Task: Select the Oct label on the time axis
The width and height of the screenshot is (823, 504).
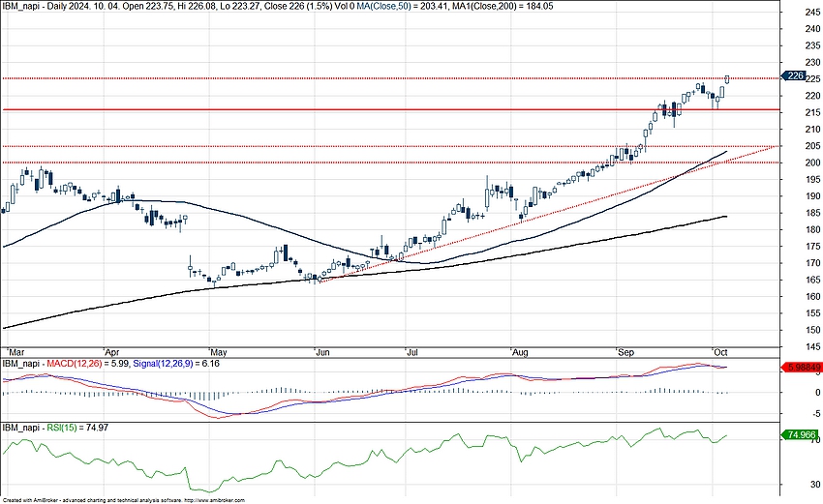Action: click(720, 352)
